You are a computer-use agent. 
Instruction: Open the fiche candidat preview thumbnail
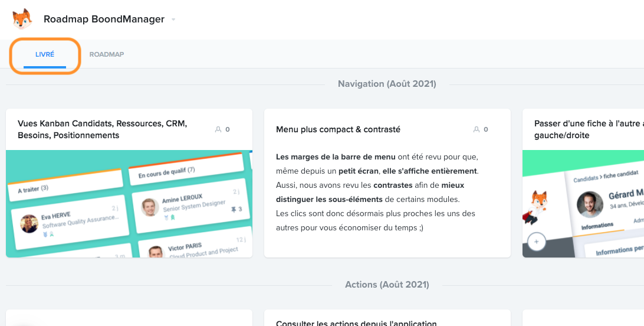(x=583, y=204)
